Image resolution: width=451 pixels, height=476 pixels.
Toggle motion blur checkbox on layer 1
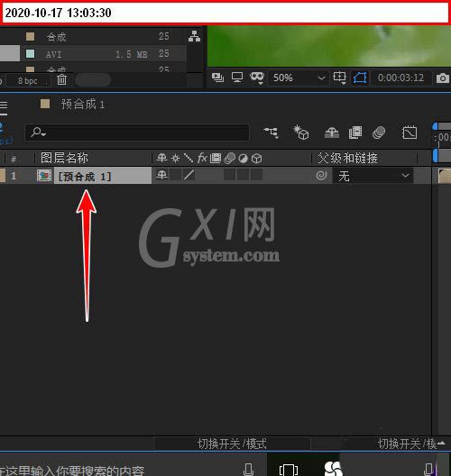pyautogui.click(x=229, y=175)
